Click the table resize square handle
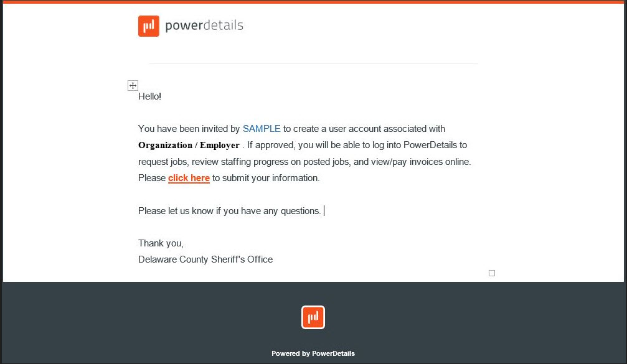This screenshot has height=364, width=627. 492,273
